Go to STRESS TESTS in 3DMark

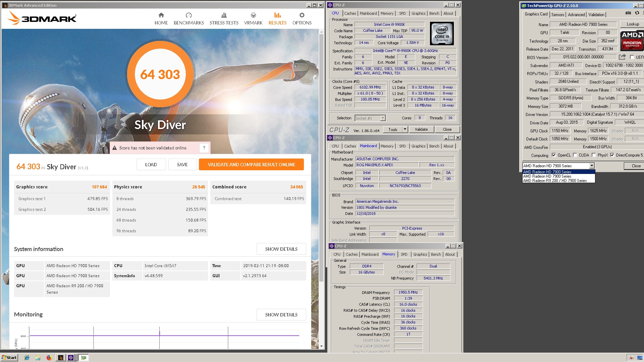(x=224, y=19)
